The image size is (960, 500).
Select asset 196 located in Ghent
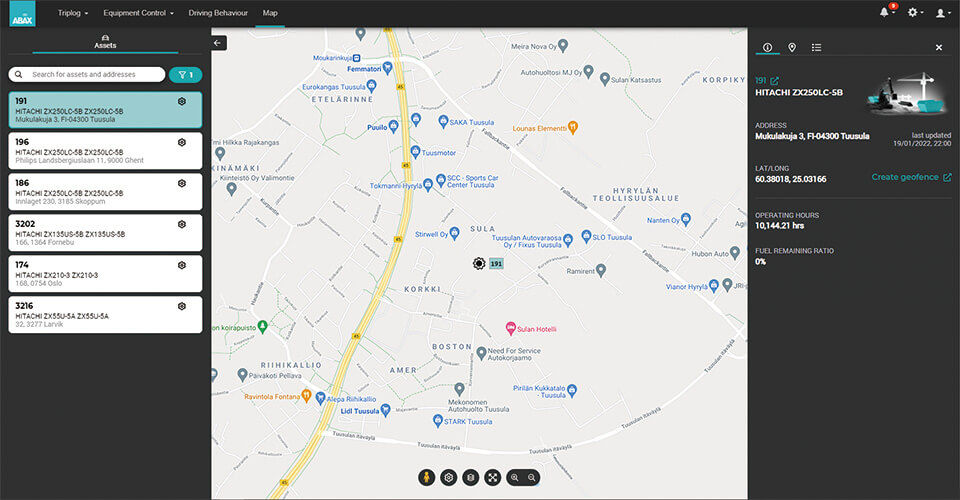pyautogui.click(x=105, y=151)
